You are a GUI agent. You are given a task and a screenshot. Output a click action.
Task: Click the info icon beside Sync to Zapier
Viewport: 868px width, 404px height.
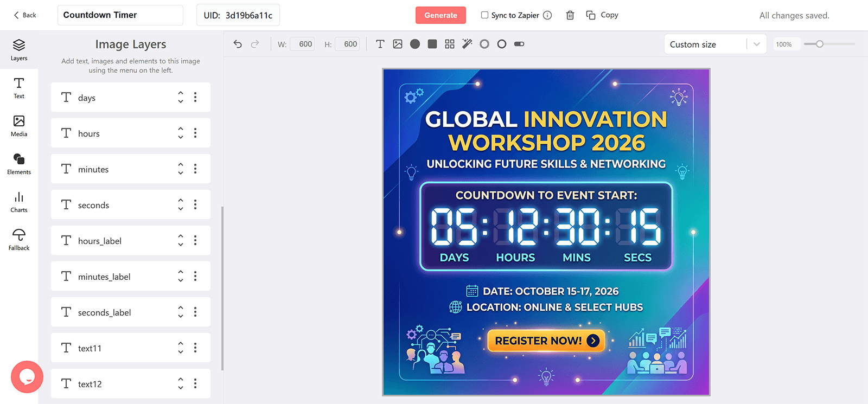(x=547, y=15)
